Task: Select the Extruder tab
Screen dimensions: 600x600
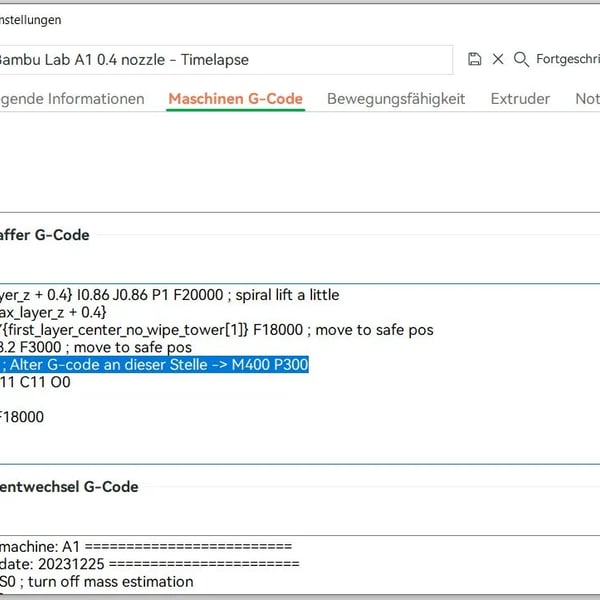Action: (520, 99)
